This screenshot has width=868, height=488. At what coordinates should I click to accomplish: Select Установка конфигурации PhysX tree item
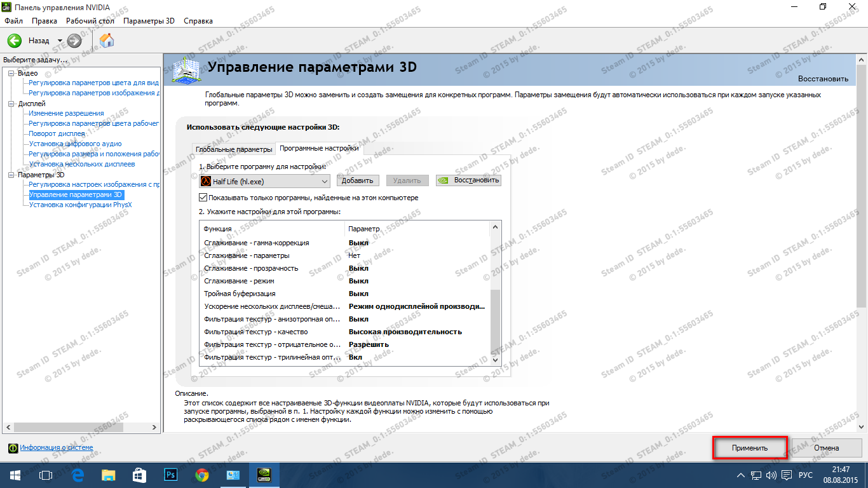pyautogui.click(x=80, y=205)
